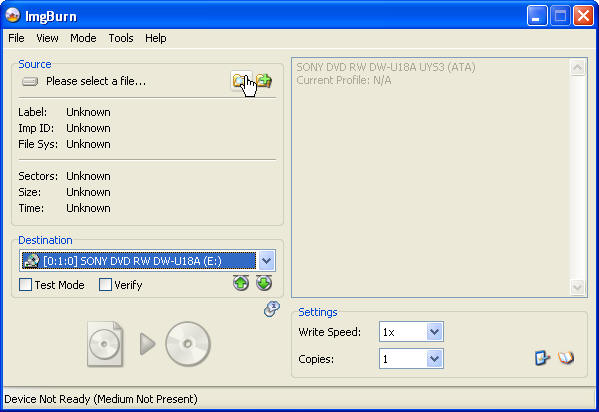
Task: Open the Help menu
Action: pos(155,38)
